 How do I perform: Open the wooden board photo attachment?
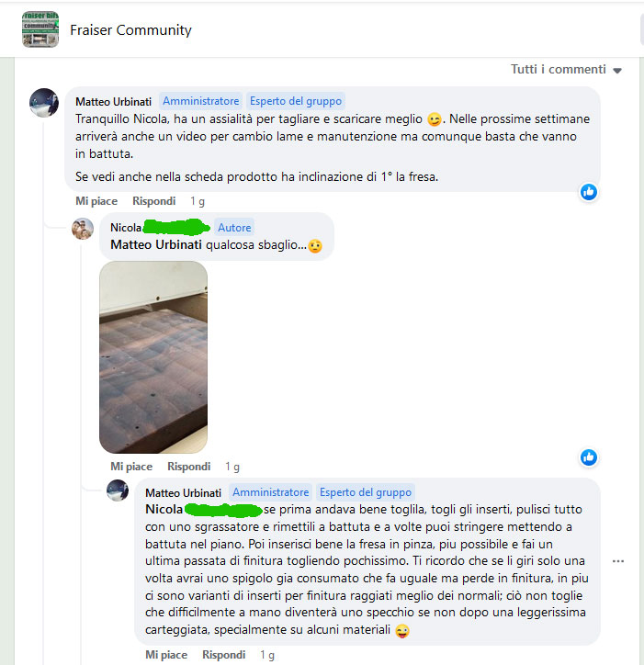153,357
